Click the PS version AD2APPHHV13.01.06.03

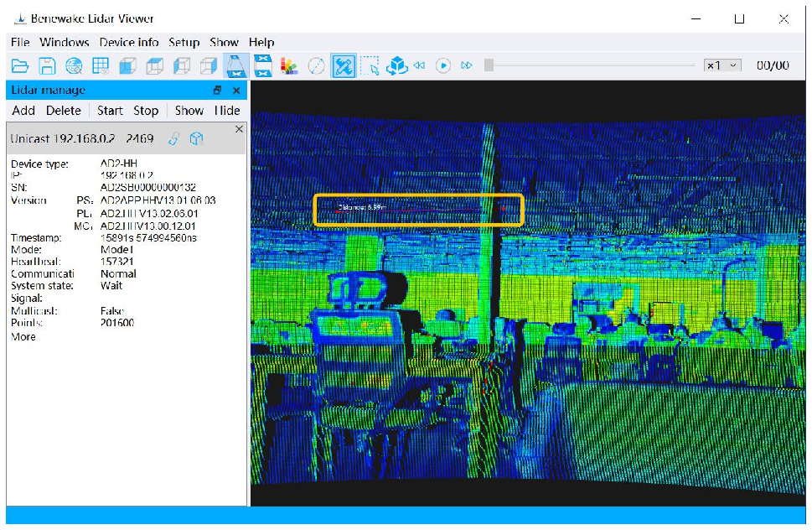click(158, 200)
